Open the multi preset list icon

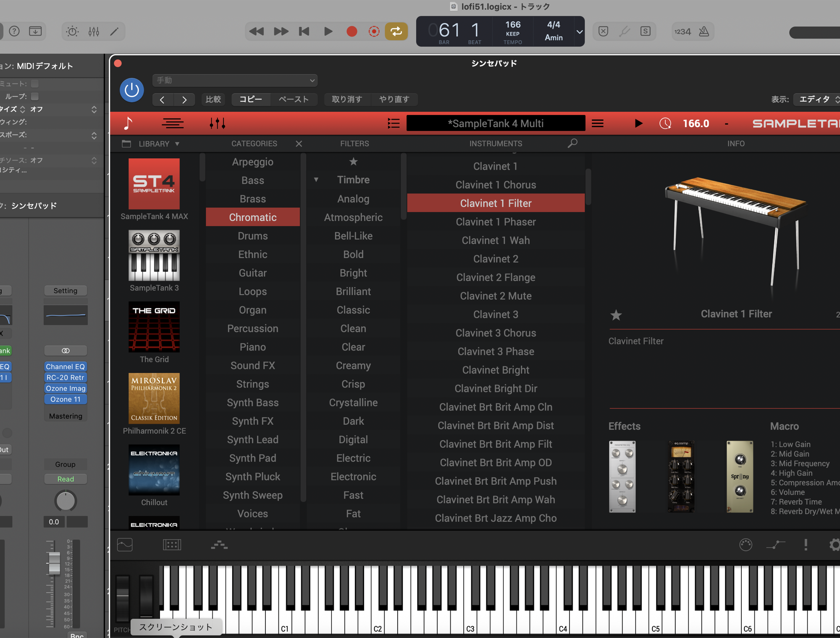point(394,123)
